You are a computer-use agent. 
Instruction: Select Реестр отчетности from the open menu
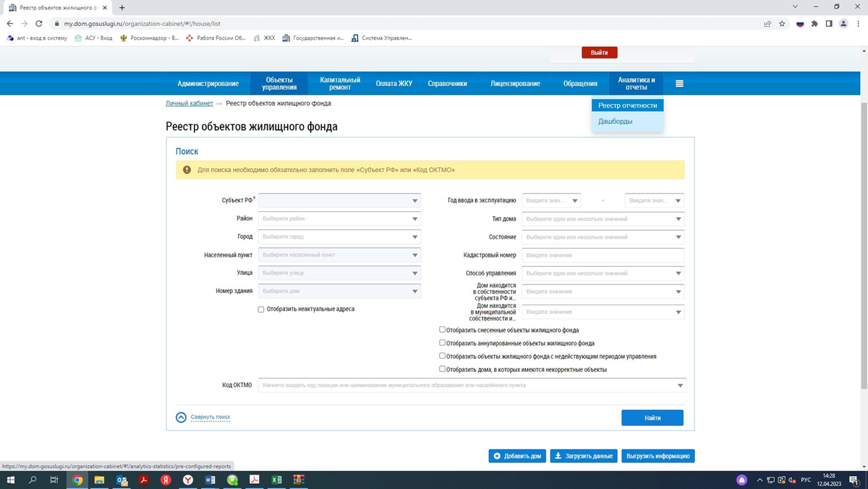[x=626, y=105]
